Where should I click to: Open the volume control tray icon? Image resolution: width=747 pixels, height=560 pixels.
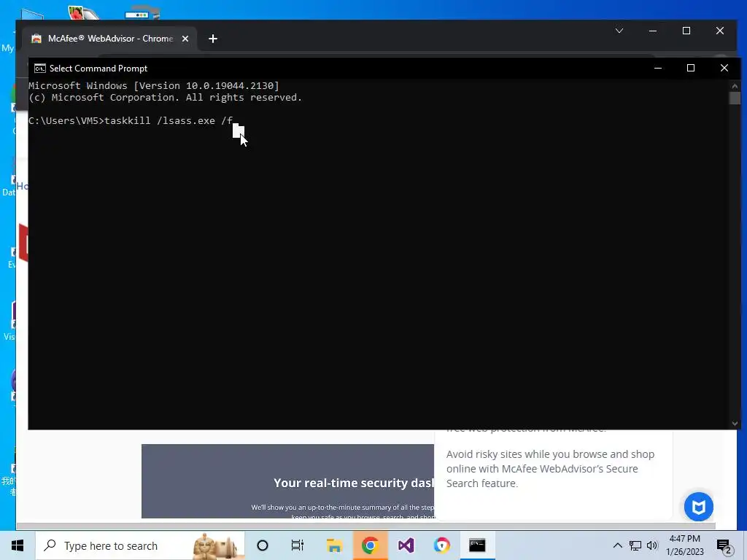click(x=652, y=545)
